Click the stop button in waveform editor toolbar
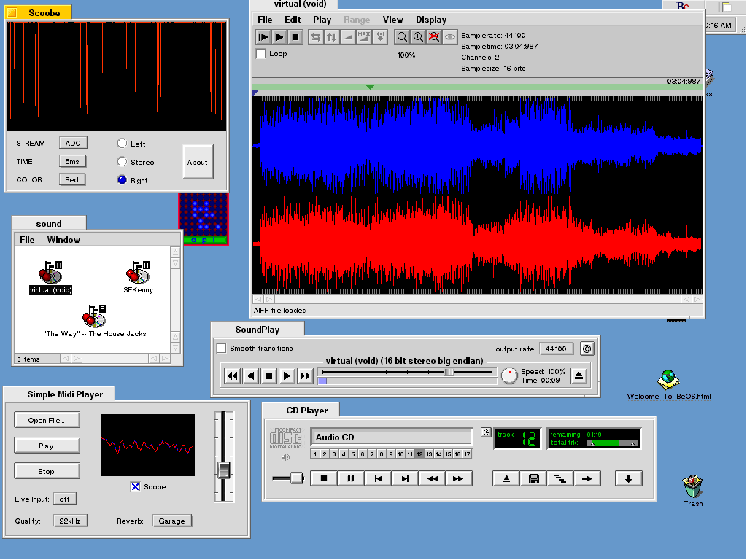 click(295, 36)
